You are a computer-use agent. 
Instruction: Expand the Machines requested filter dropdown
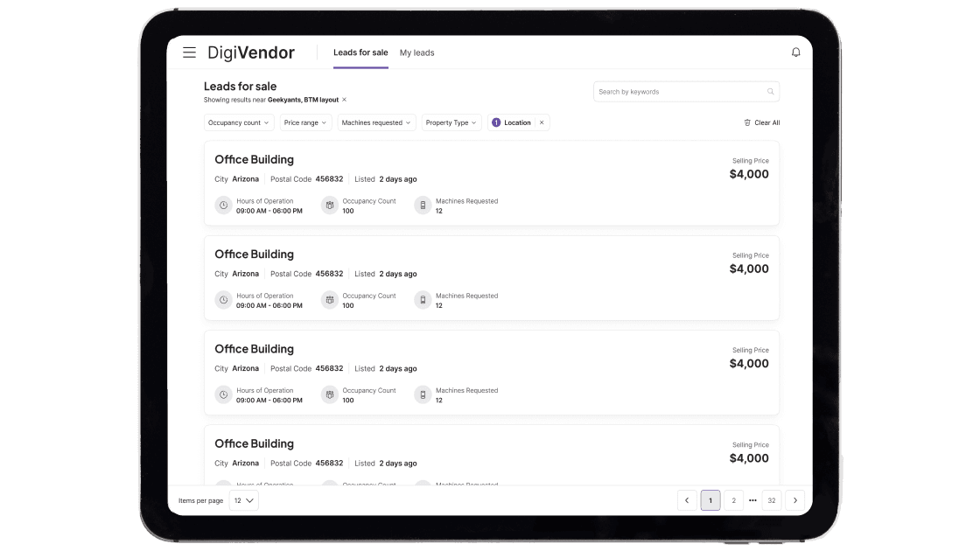point(376,122)
